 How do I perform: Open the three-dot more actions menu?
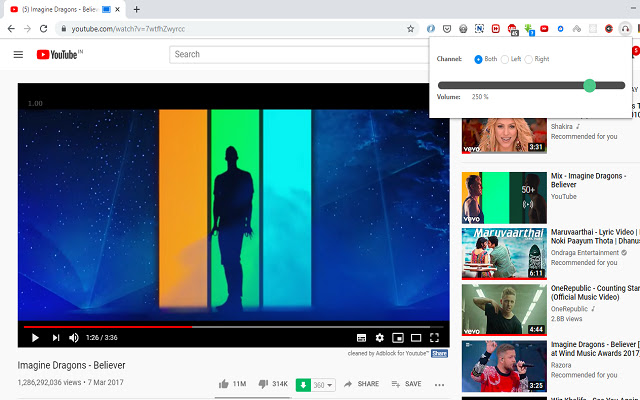point(439,384)
